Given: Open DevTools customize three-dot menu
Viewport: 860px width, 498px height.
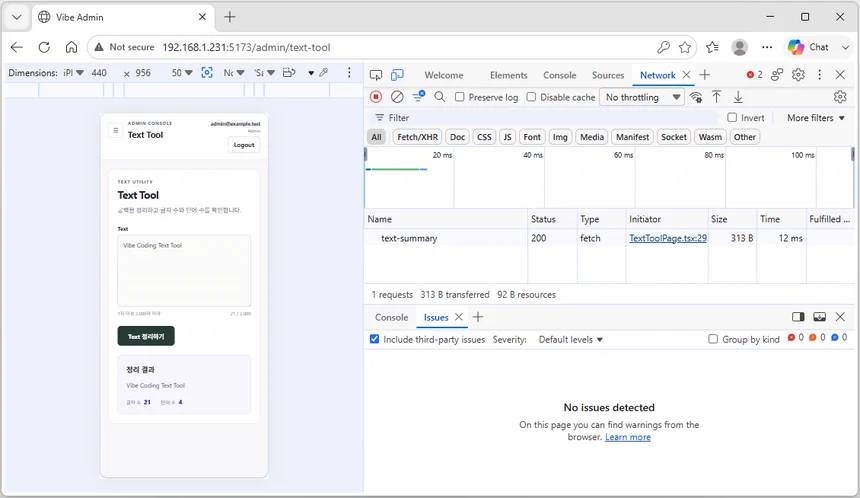Looking at the screenshot, I should coord(819,75).
